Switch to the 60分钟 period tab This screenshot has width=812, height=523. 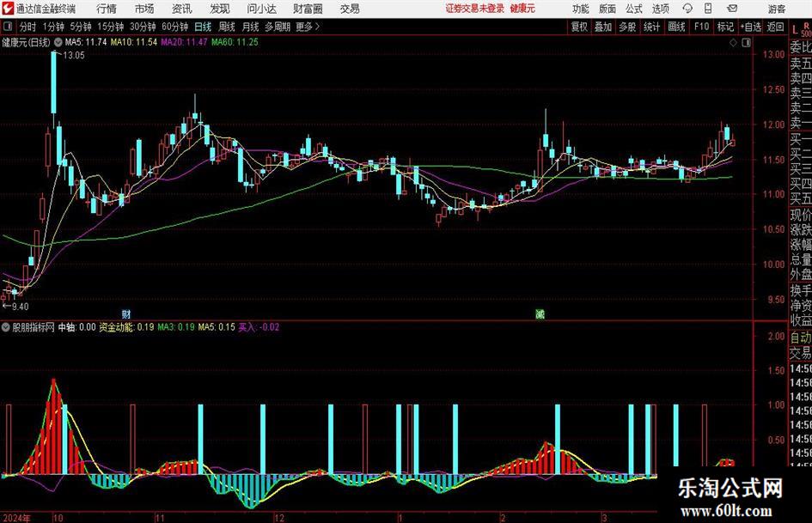pos(175,27)
